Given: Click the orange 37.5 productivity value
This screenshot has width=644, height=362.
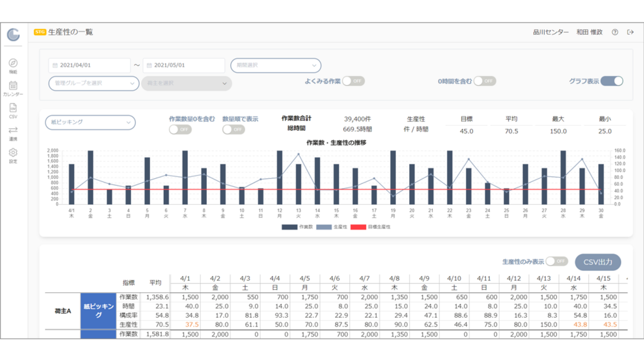Looking at the screenshot, I should click(x=192, y=324).
